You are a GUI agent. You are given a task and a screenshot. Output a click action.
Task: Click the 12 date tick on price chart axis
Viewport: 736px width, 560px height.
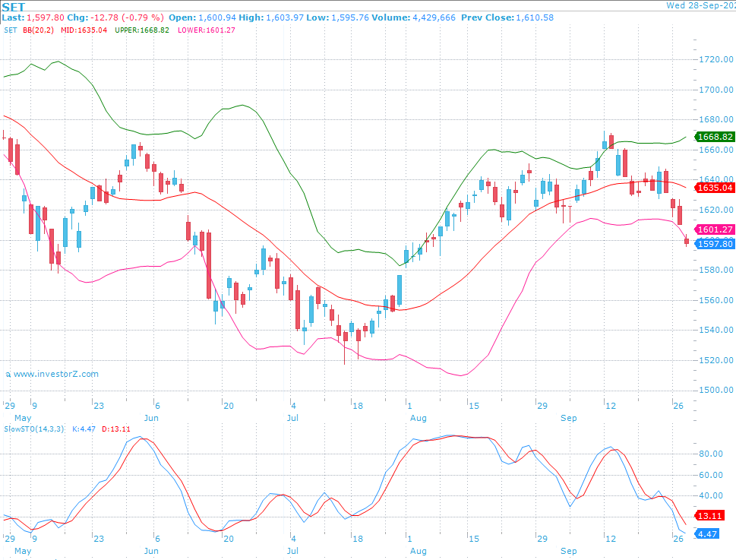pyautogui.click(x=611, y=406)
